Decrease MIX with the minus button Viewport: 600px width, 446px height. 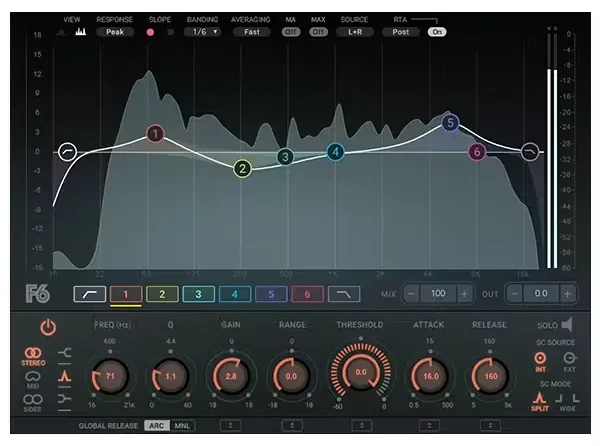click(411, 294)
